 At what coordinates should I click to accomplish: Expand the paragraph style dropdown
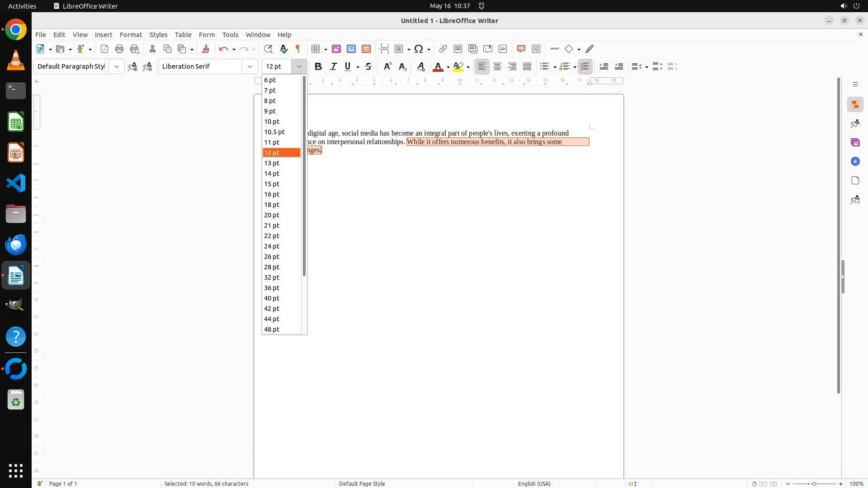(x=117, y=66)
